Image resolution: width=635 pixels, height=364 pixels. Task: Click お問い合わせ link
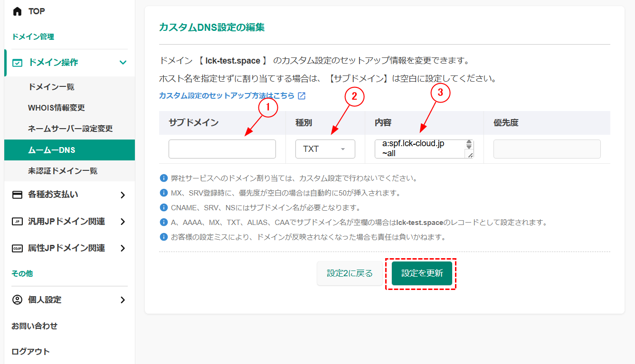point(35,326)
